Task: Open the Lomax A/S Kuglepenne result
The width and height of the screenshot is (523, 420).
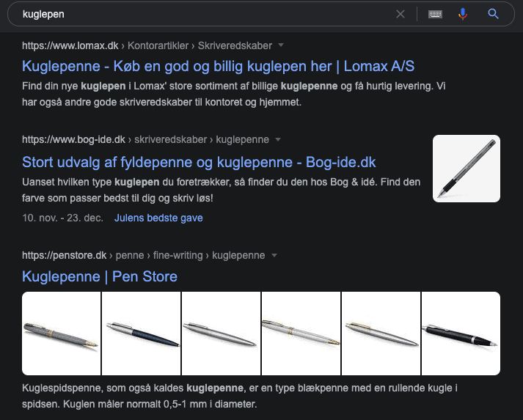Action: (x=218, y=66)
